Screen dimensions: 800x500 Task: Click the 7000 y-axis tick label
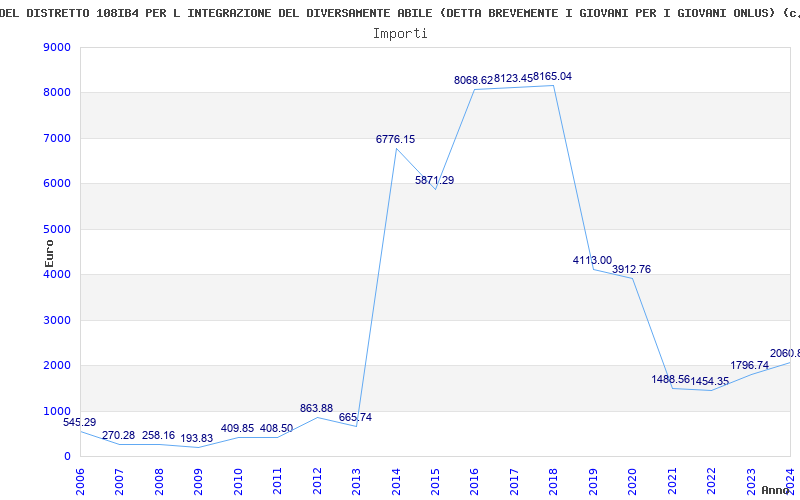pos(58,138)
